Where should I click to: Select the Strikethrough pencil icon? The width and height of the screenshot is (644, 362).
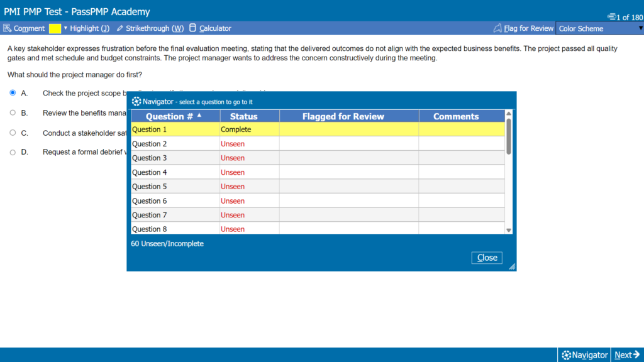[120, 28]
